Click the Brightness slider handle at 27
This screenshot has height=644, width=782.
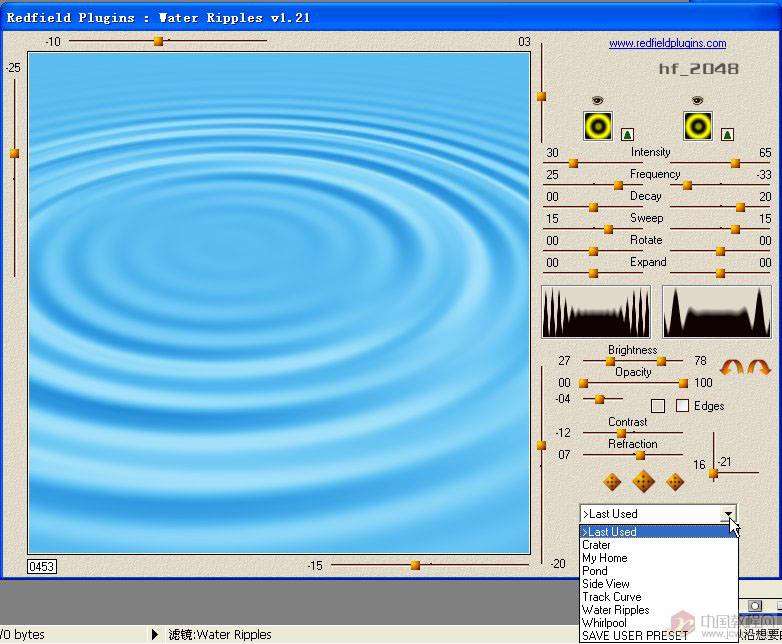(610, 361)
